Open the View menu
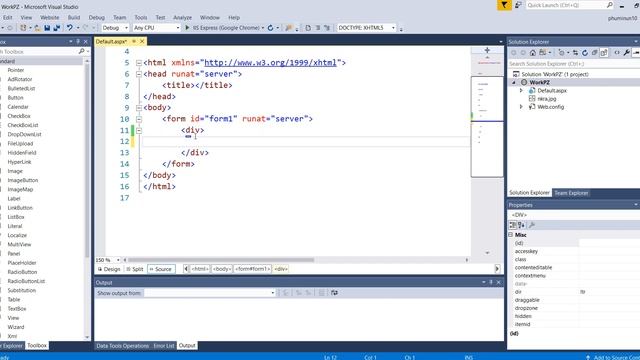Viewport: 640px width, 360px height. [26, 18]
